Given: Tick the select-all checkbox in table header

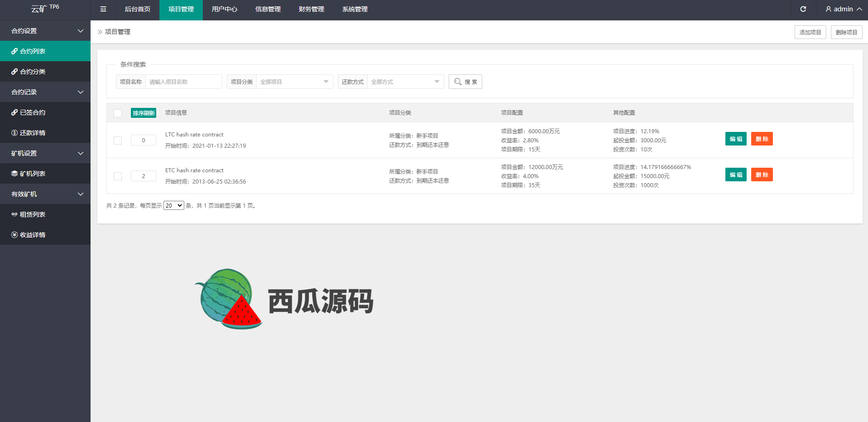Looking at the screenshot, I should (118, 113).
